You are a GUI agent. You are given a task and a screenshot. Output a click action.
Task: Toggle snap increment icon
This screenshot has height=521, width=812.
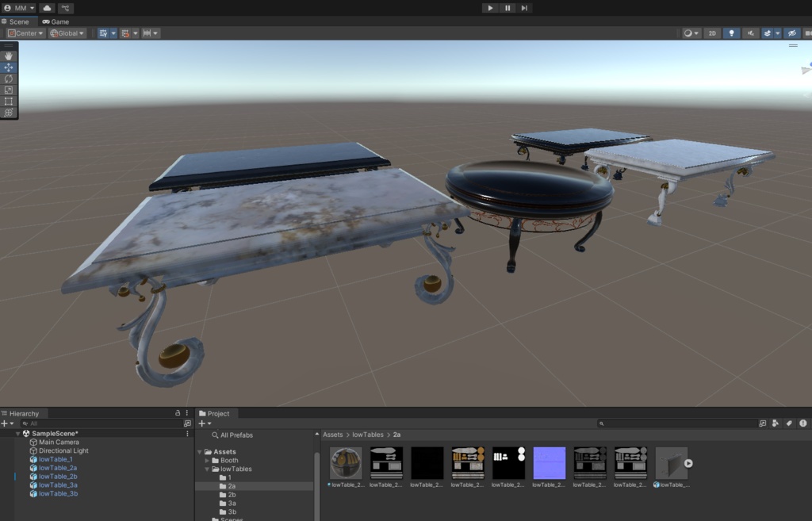(x=125, y=33)
